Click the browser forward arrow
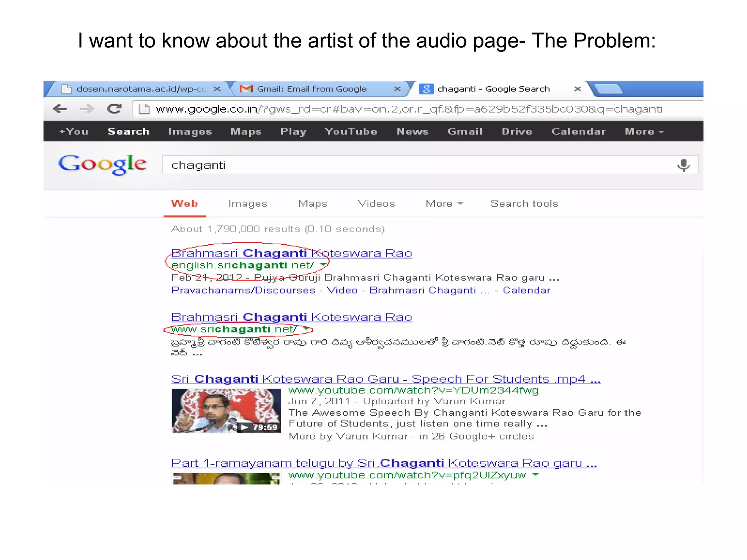Viewport: 747px width, 560px height. 87,109
